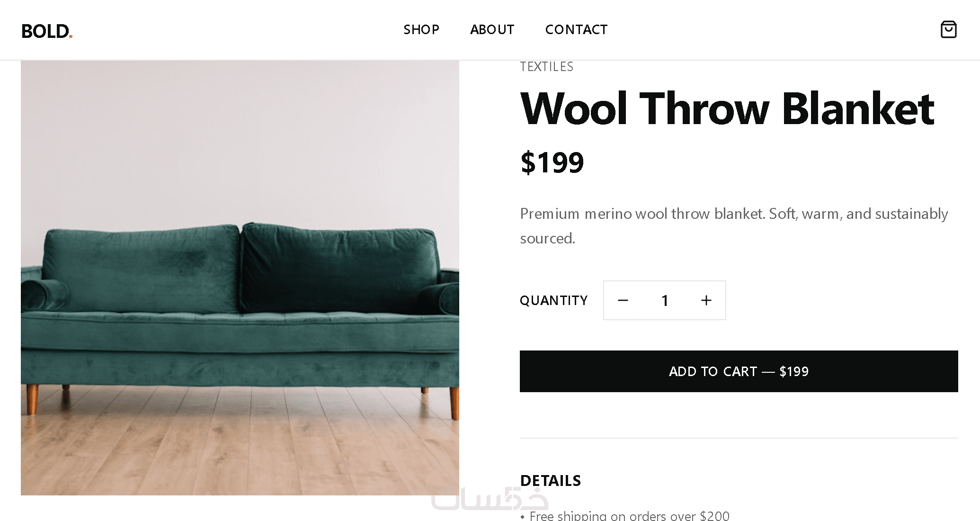Click the QUANTITY label

[x=553, y=300]
